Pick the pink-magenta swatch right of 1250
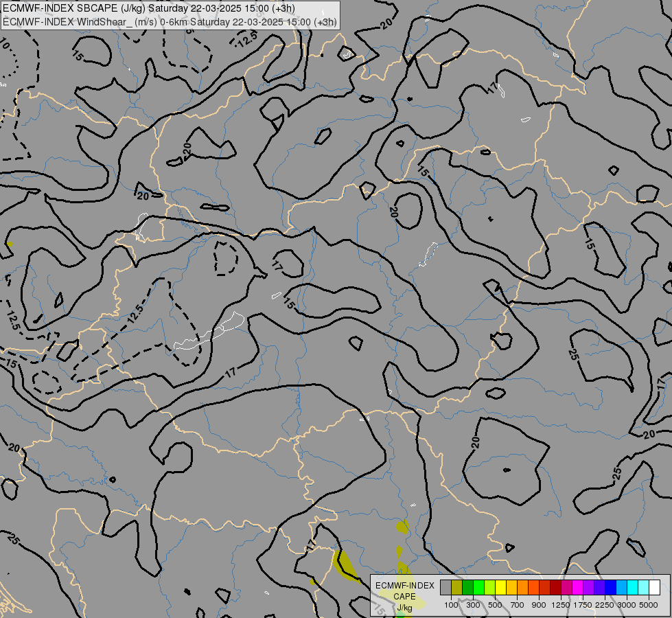Image resolution: width=672 pixels, height=618 pixels. [x=566, y=588]
